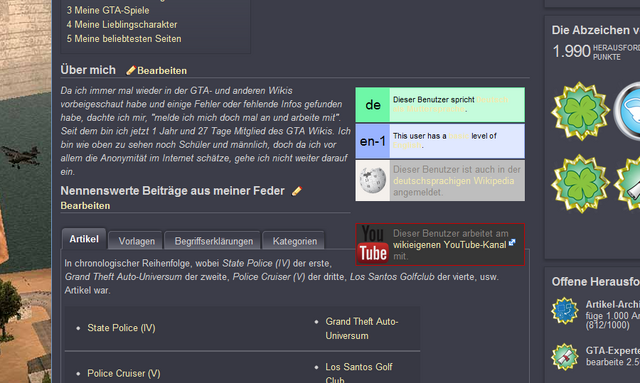
Task: Click the Offene Herausforderungen heading
Action: click(x=596, y=282)
